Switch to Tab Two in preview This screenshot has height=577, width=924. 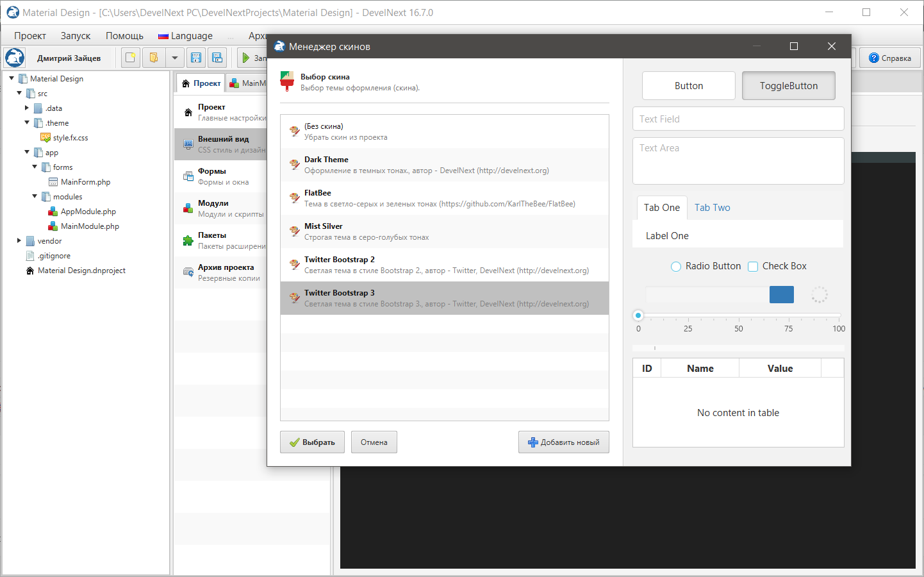click(x=712, y=208)
